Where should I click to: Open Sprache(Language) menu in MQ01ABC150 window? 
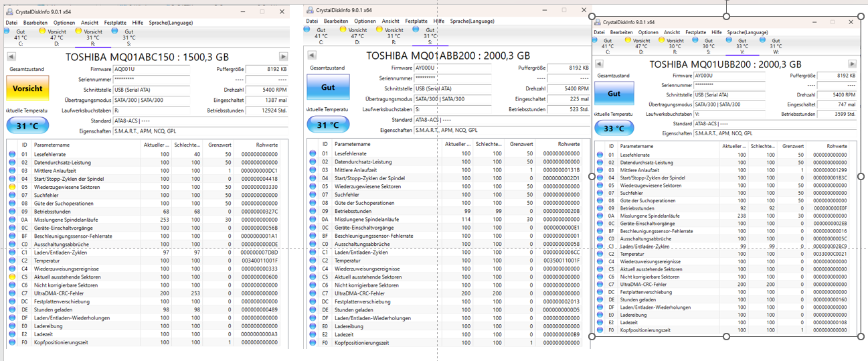pos(171,23)
